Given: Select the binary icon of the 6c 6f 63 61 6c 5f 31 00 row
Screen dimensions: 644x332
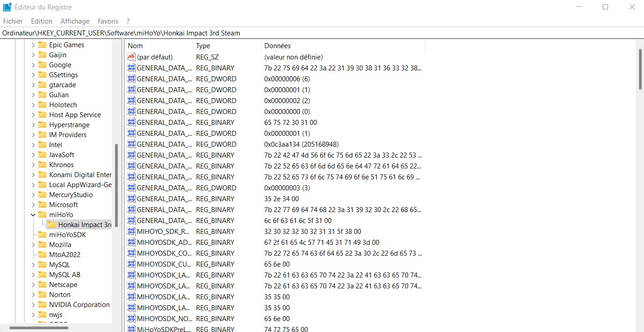Looking at the screenshot, I should pos(131,221).
